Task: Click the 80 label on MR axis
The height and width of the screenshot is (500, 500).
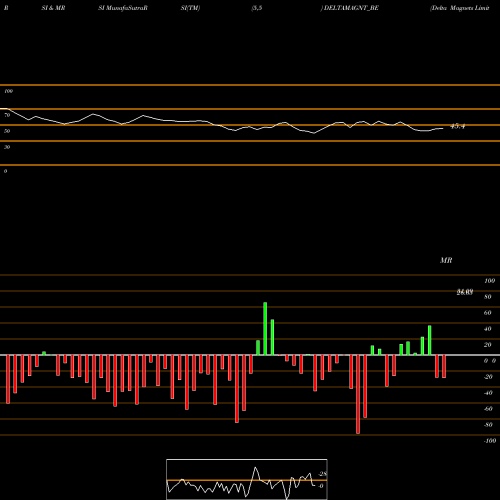Action: pos(488,297)
